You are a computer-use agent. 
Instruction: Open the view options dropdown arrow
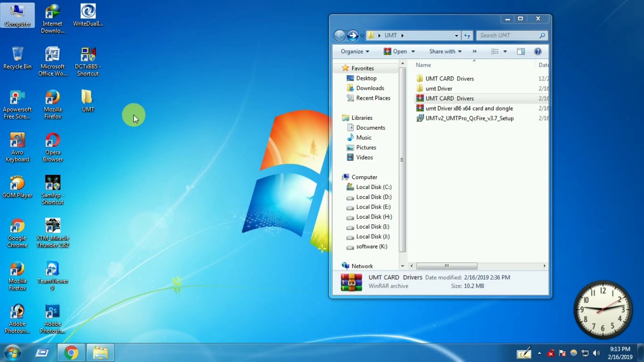[505, 51]
